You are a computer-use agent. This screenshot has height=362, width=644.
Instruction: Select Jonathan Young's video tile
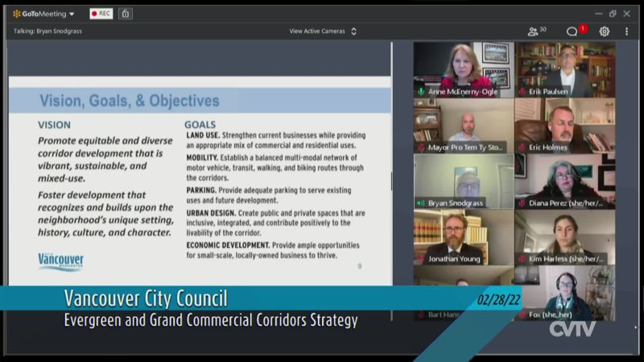(x=464, y=237)
